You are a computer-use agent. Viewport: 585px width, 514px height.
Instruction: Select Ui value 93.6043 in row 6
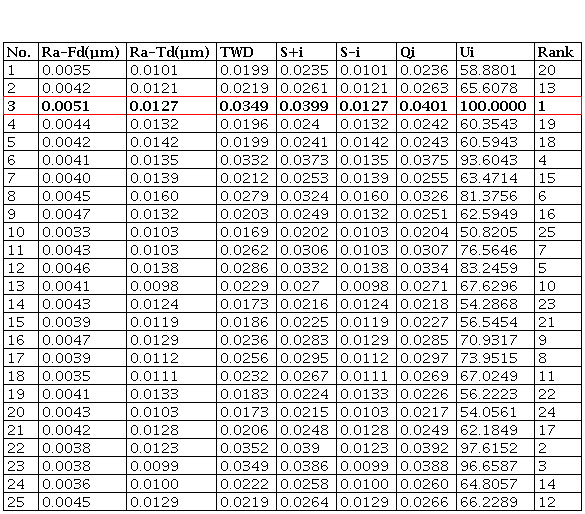point(489,160)
